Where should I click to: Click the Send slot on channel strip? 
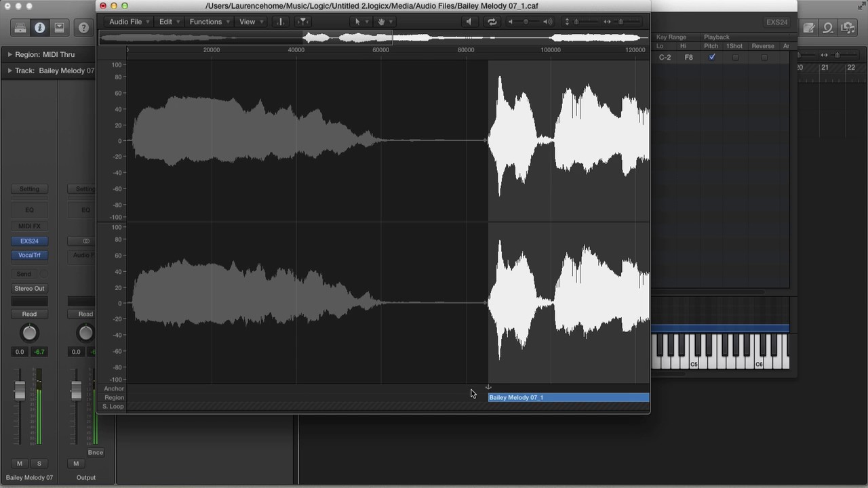(x=24, y=274)
